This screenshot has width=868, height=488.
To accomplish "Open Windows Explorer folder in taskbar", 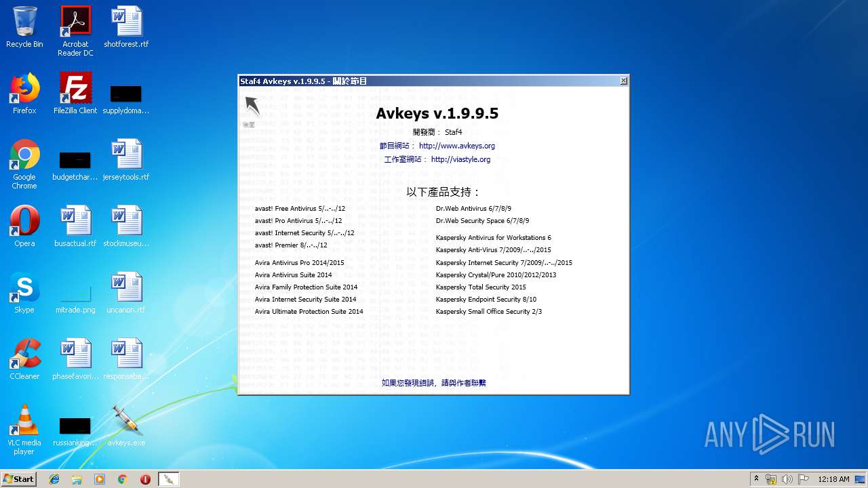I will coord(77,479).
